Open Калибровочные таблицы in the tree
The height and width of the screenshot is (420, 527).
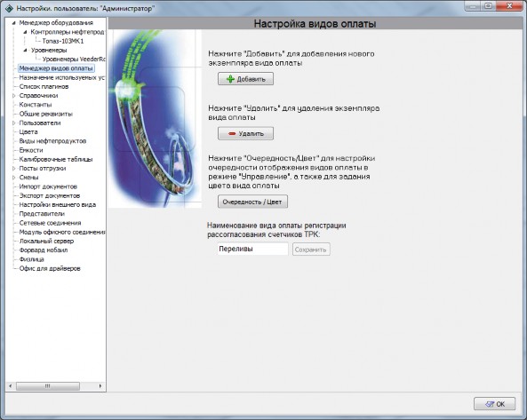56,159
